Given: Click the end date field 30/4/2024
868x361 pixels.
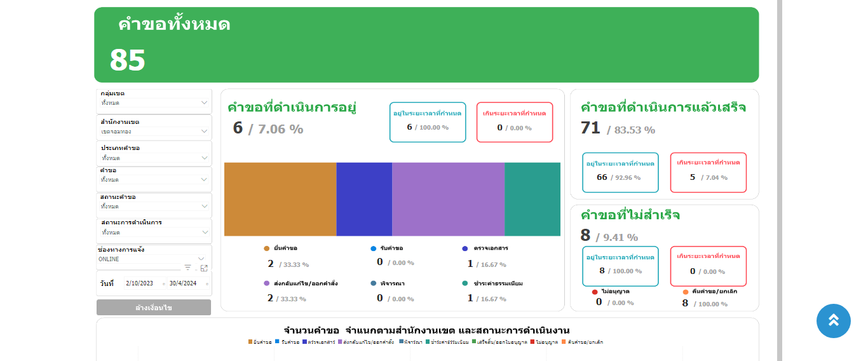Looking at the screenshot, I should tap(185, 283).
